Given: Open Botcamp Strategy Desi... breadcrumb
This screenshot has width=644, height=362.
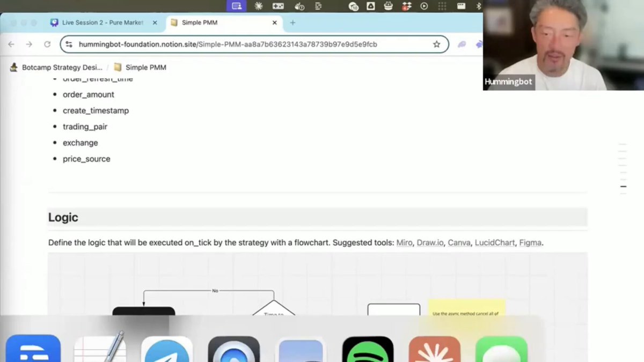Looking at the screenshot, I should [56, 67].
